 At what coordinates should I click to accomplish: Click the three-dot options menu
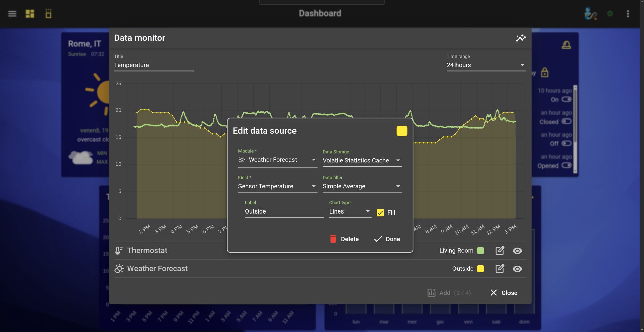628,14
